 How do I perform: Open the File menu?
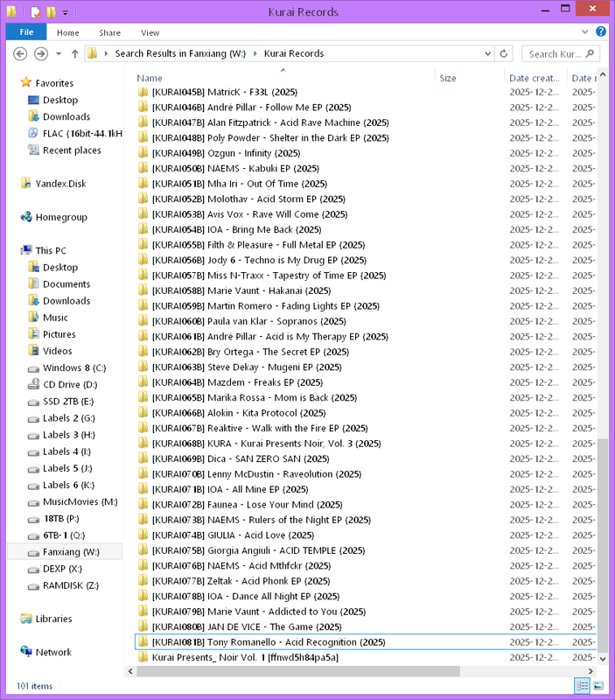[26, 32]
